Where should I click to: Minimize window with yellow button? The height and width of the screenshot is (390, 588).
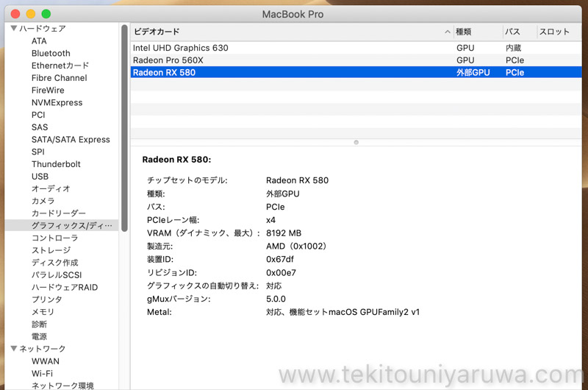[31, 14]
